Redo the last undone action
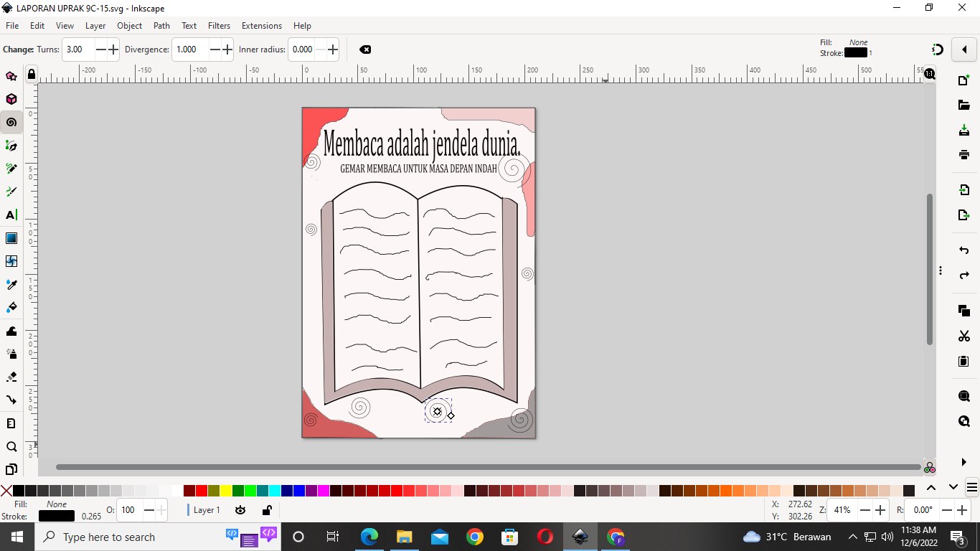 tap(964, 275)
